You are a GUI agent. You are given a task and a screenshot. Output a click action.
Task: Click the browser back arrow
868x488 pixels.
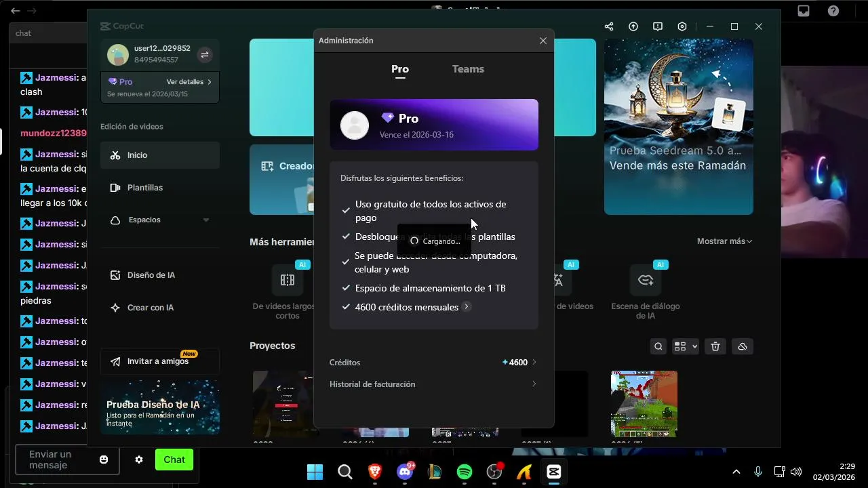(16, 11)
